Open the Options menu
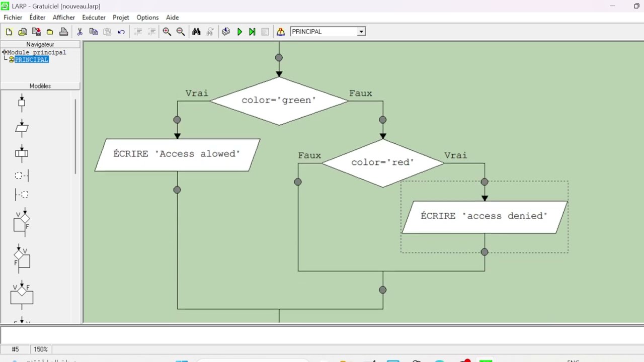 147,17
